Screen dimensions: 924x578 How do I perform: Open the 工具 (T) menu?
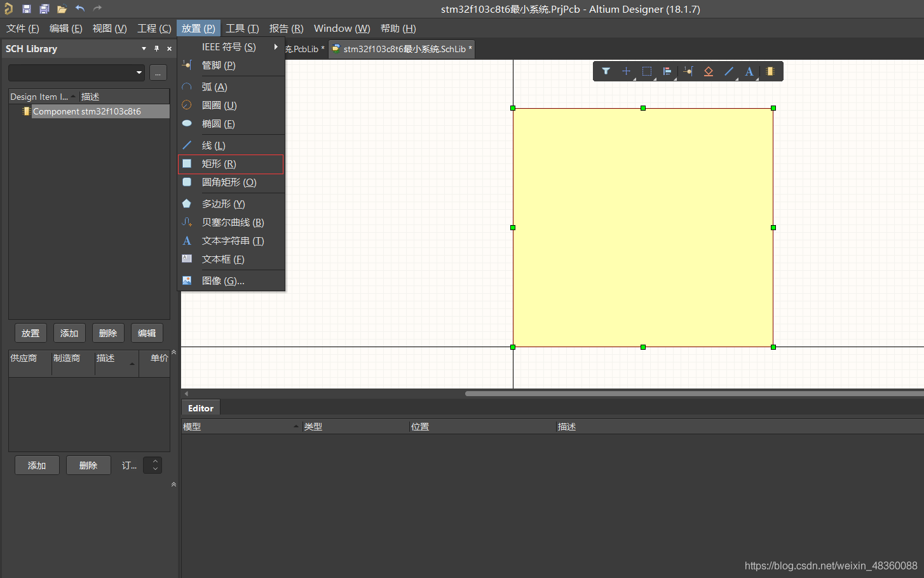click(242, 29)
